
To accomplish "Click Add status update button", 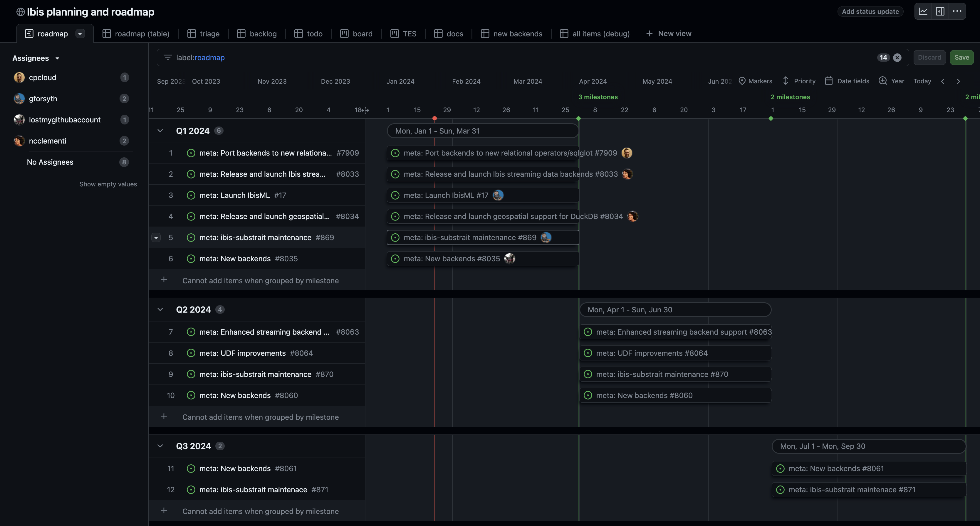I will [x=870, y=11].
